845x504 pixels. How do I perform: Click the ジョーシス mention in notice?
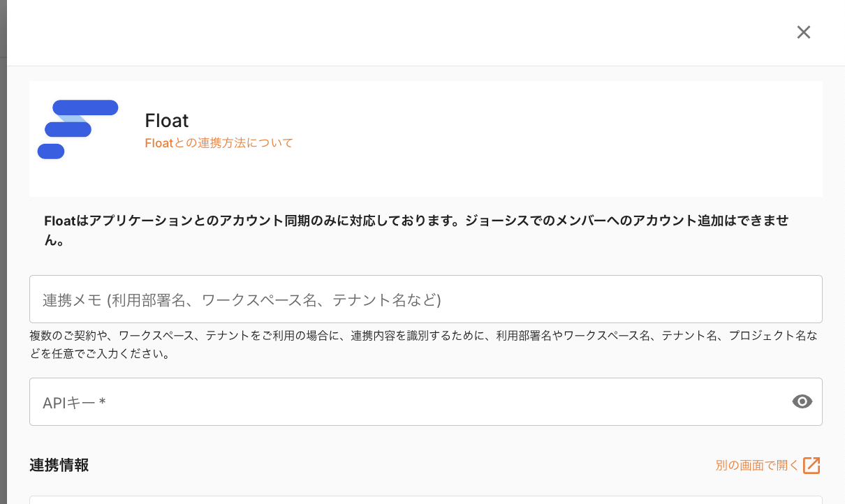click(x=548, y=221)
